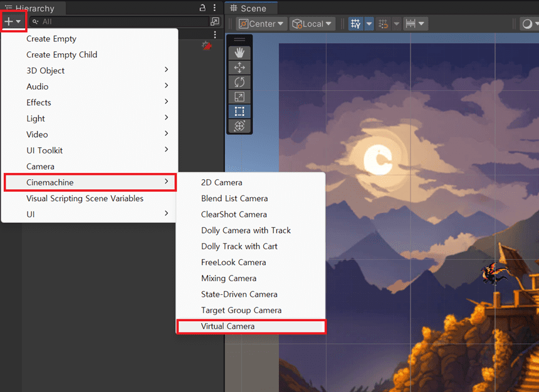Create a Dolly Track with Cart
The width and height of the screenshot is (539, 392).
click(251, 246)
